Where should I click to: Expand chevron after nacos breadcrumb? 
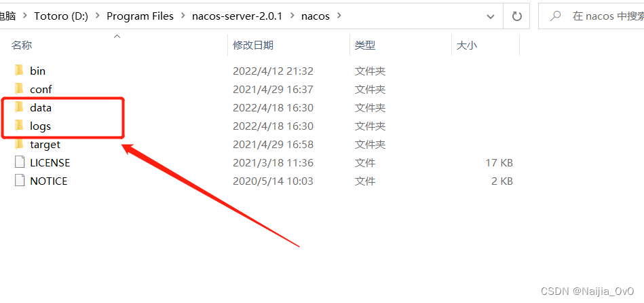click(339, 16)
